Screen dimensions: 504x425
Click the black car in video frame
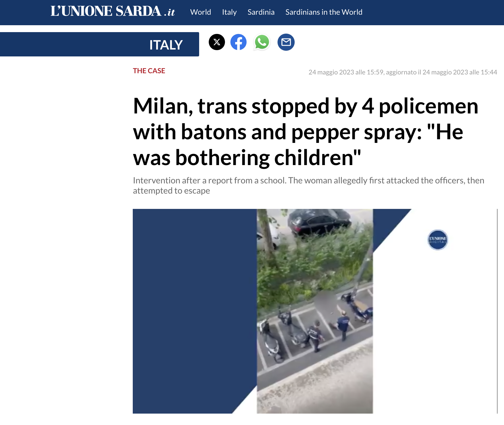tap(319, 222)
